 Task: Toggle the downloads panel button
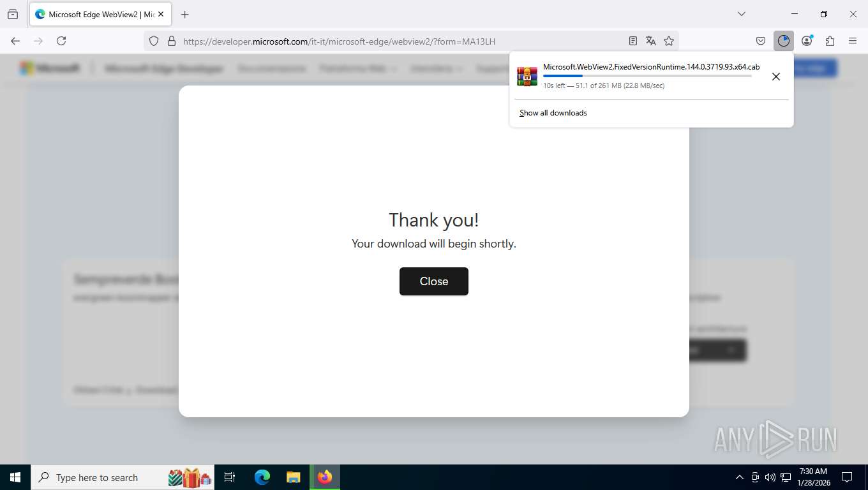click(784, 41)
